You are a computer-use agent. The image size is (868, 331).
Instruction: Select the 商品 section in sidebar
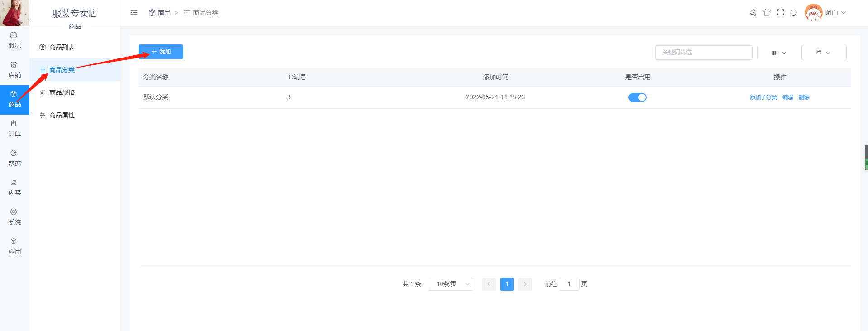14,99
